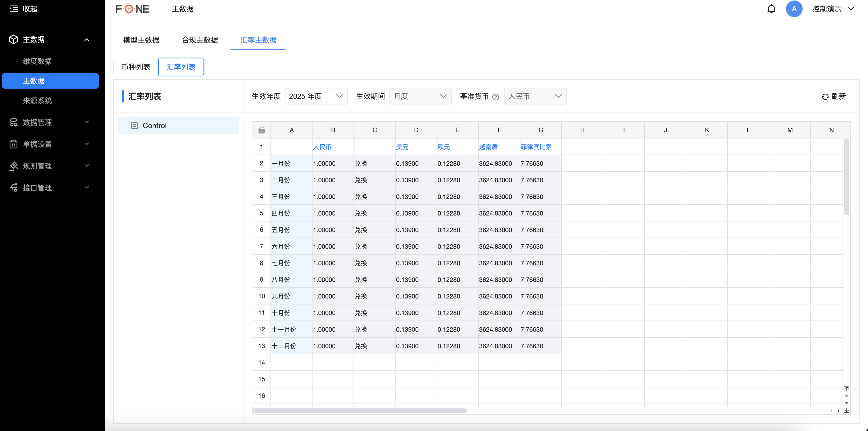
Task: Click the FONE logo
Action: [x=132, y=9]
